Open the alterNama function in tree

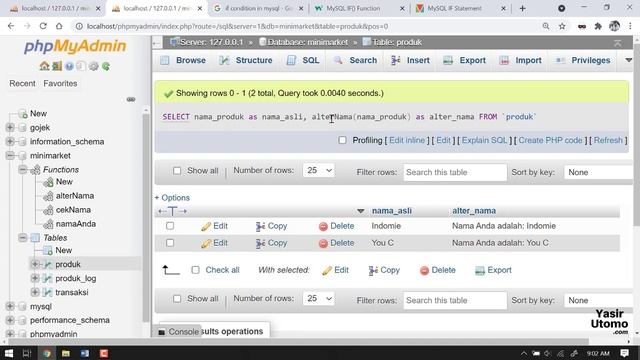75,196
